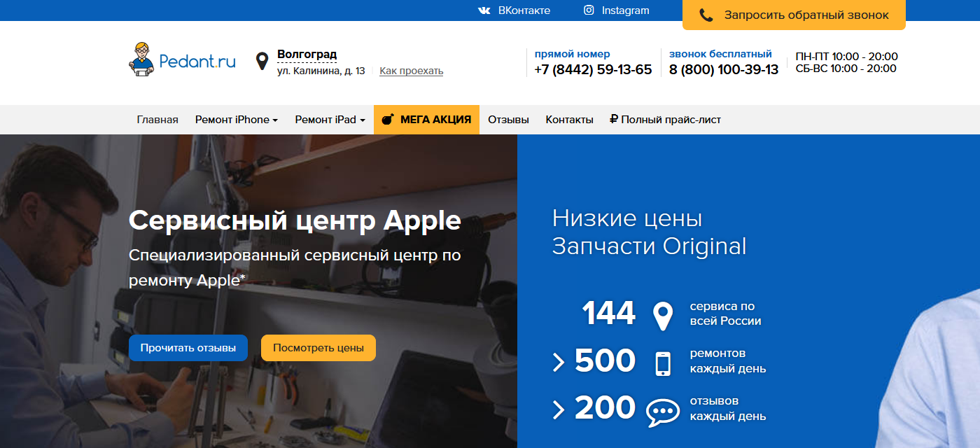Viewport: 980px width, 448px height.
Task: Click the ПН-ПТ 10:00 - 20:00 hours text
Action: coord(846,57)
